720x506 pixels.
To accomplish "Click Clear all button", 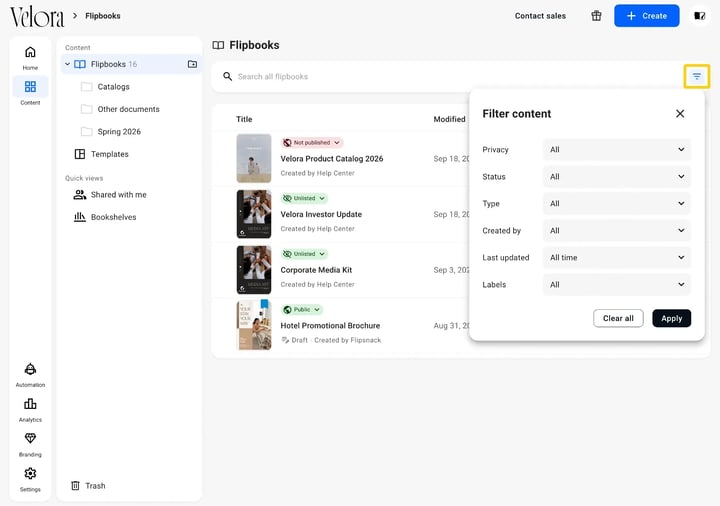I will pyautogui.click(x=618, y=318).
